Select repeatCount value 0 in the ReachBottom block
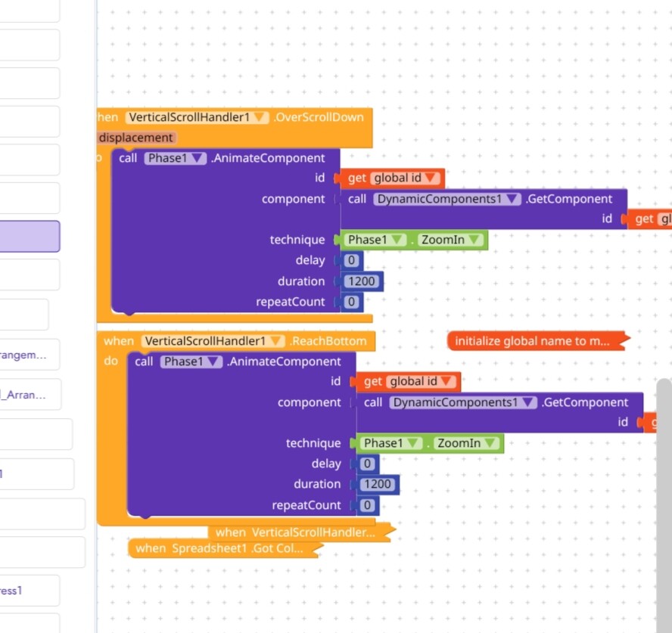Viewport: 672px width, 633px height. pyautogui.click(x=367, y=505)
